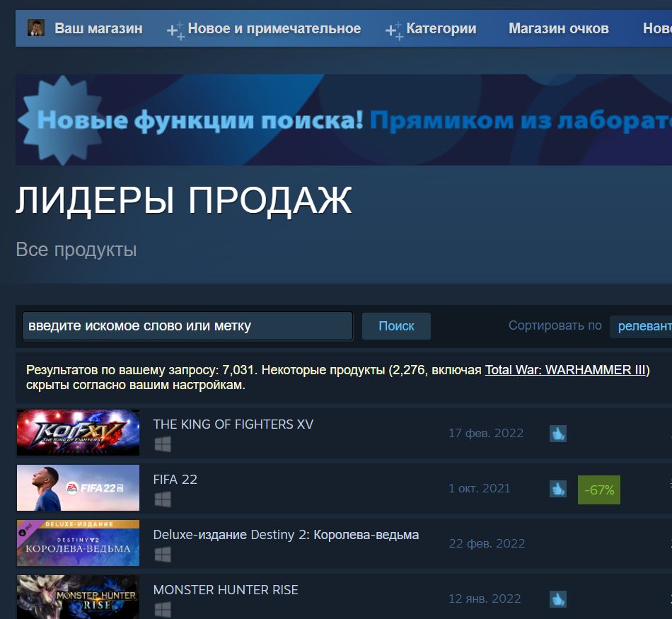672x619 pixels.
Task: Click the search term input field
Action: pos(187,326)
